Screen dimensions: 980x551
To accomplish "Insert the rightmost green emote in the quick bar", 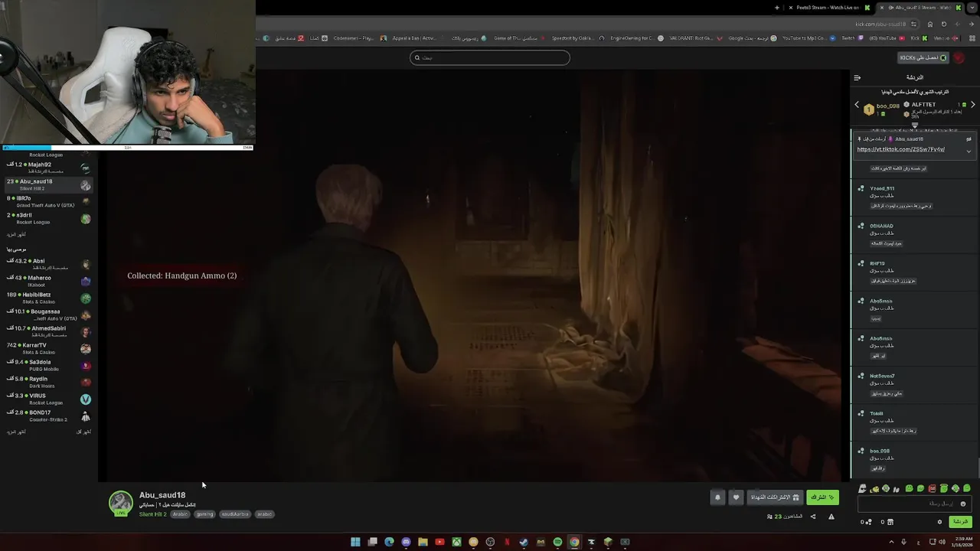I will tap(967, 488).
